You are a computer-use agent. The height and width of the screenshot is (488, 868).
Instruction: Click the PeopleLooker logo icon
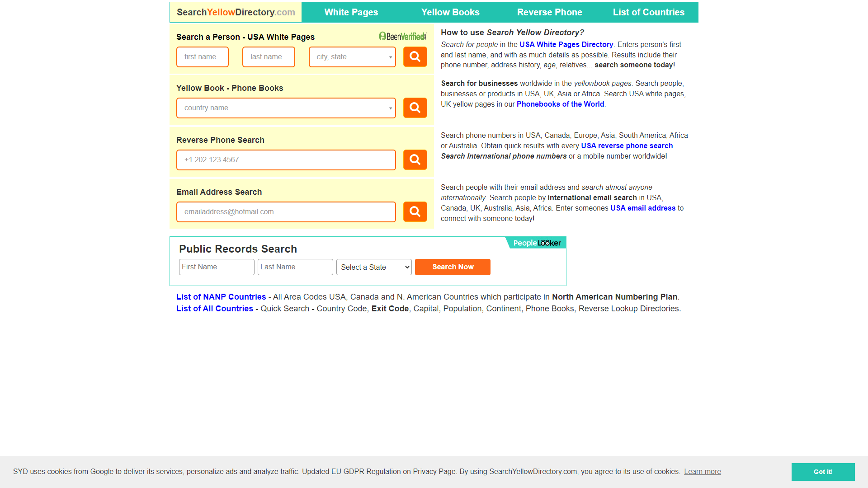coord(535,243)
